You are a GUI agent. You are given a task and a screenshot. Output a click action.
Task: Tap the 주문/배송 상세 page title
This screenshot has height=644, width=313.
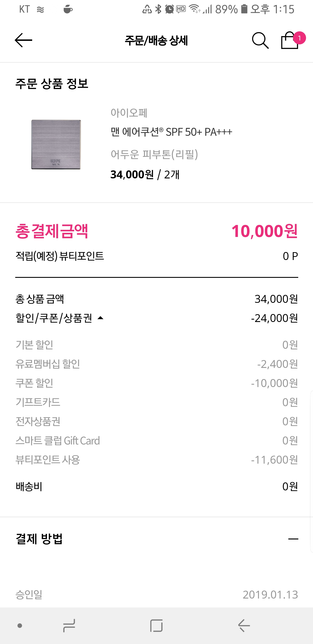tap(156, 40)
